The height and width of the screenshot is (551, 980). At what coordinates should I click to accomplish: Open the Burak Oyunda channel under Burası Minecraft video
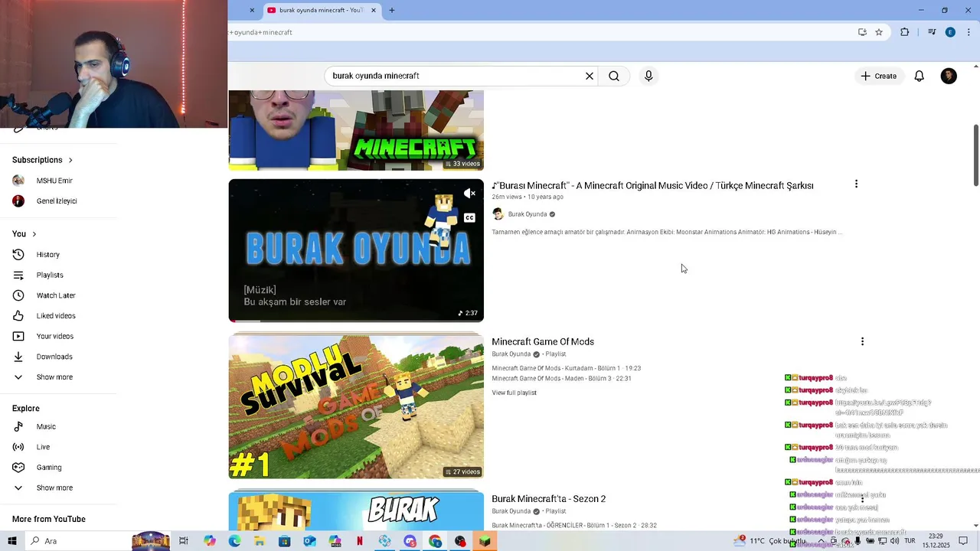click(x=528, y=214)
